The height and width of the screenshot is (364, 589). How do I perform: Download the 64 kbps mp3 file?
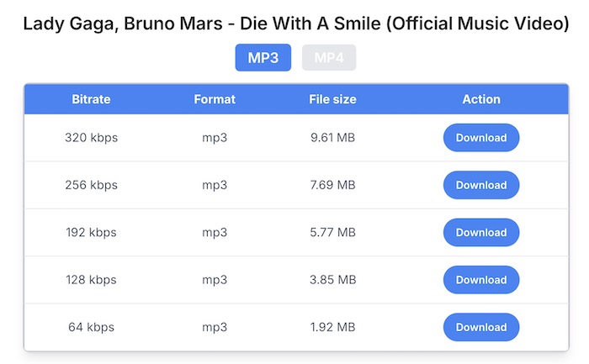click(x=481, y=327)
